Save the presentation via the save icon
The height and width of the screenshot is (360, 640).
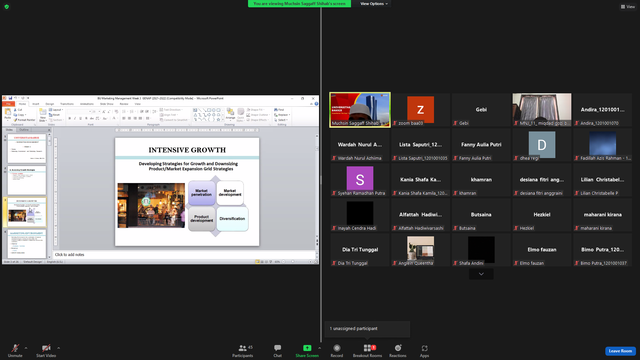click(11, 98)
